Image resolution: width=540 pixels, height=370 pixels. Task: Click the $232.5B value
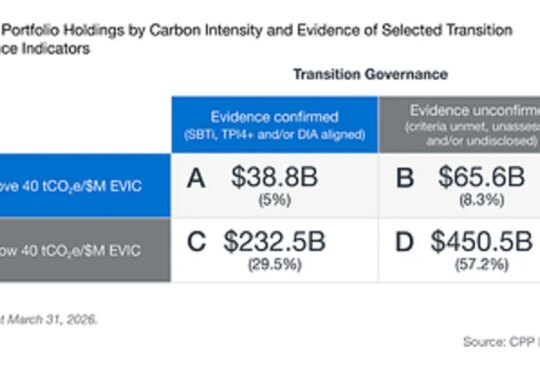(274, 241)
